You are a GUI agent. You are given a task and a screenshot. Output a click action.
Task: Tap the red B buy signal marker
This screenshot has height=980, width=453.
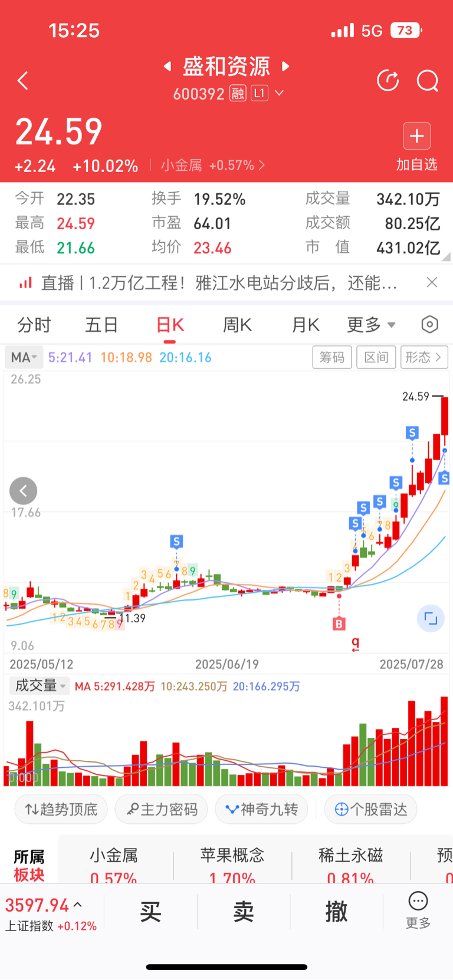[x=339, y=623]
